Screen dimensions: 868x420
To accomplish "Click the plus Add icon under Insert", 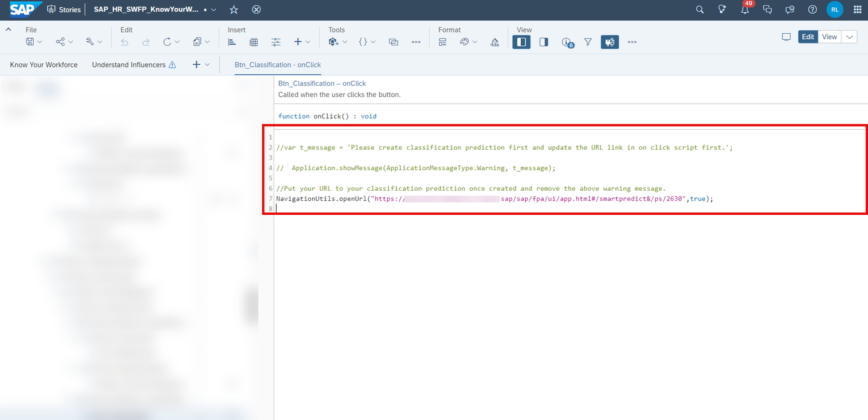I will pyautogui.click(x=298, y=42).
